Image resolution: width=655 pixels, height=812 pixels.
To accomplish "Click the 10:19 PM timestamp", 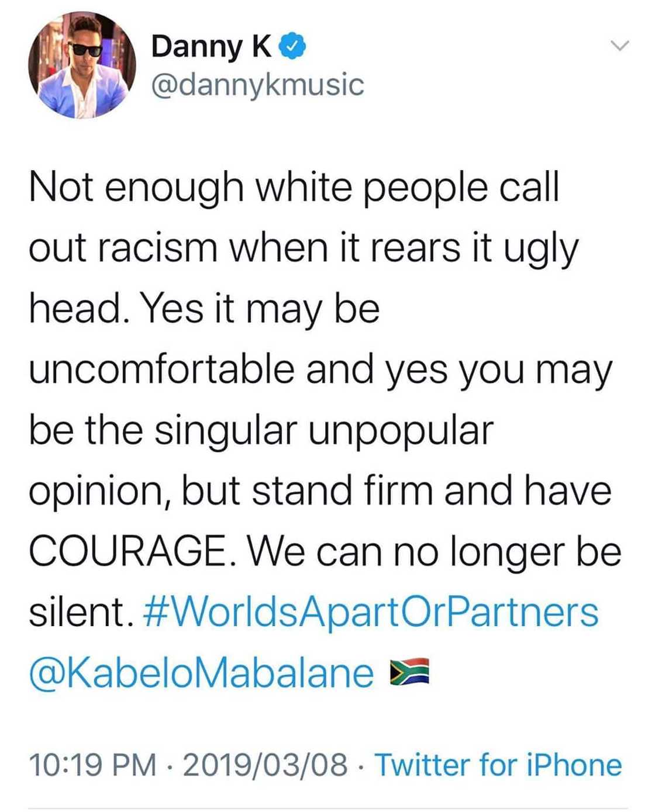I will [x=92, y=765].
